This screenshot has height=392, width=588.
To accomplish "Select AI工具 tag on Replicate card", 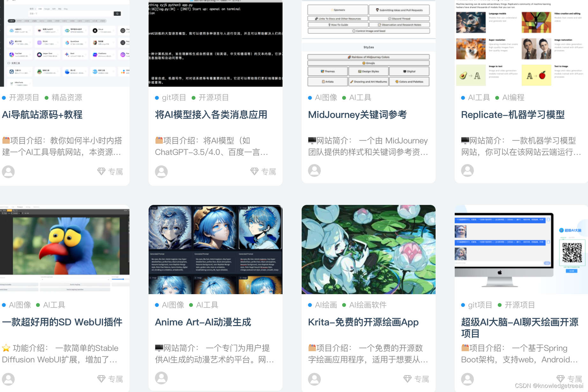I will point(476,98).
